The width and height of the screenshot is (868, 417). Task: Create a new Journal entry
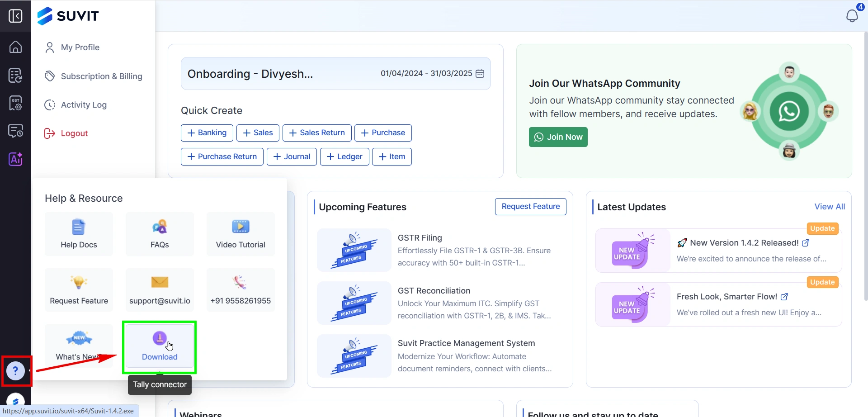(x=292, y=157)
